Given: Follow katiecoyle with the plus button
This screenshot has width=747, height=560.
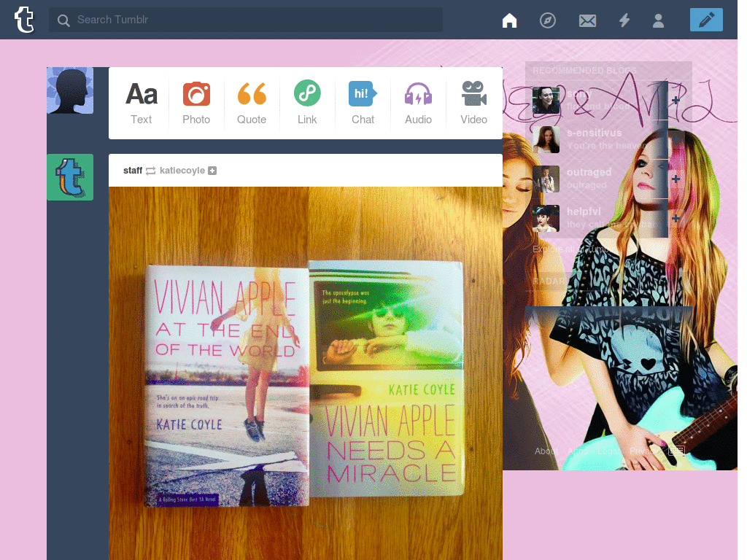Looking at the screenshot, I should tap(212, 170).
